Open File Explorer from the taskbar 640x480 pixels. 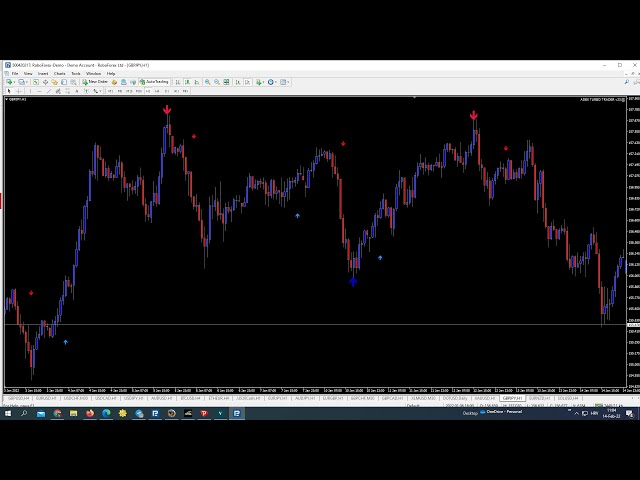click(74, 412)
